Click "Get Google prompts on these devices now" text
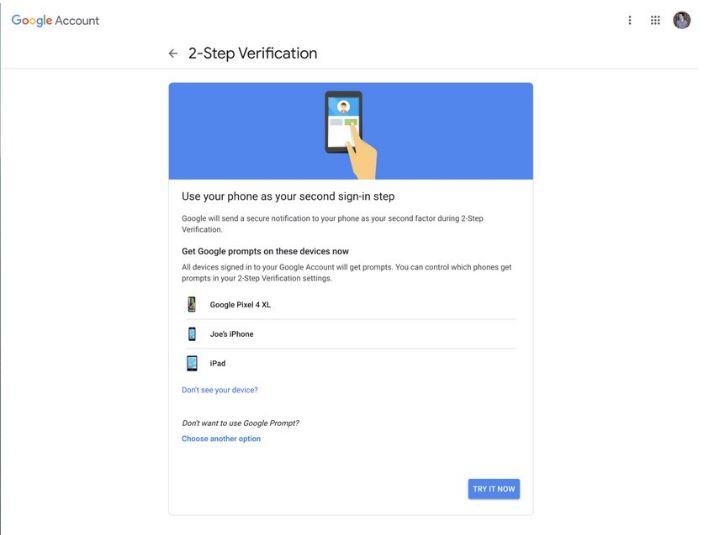The image size is (707, 535). [265, 251]
